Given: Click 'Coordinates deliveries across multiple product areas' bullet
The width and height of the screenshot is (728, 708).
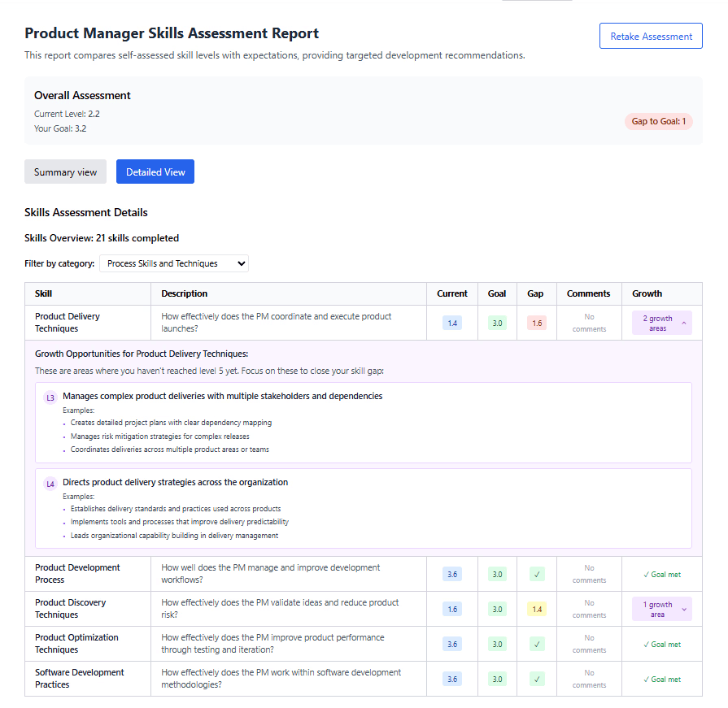Looking at the screenshot, I should point(169,450).
